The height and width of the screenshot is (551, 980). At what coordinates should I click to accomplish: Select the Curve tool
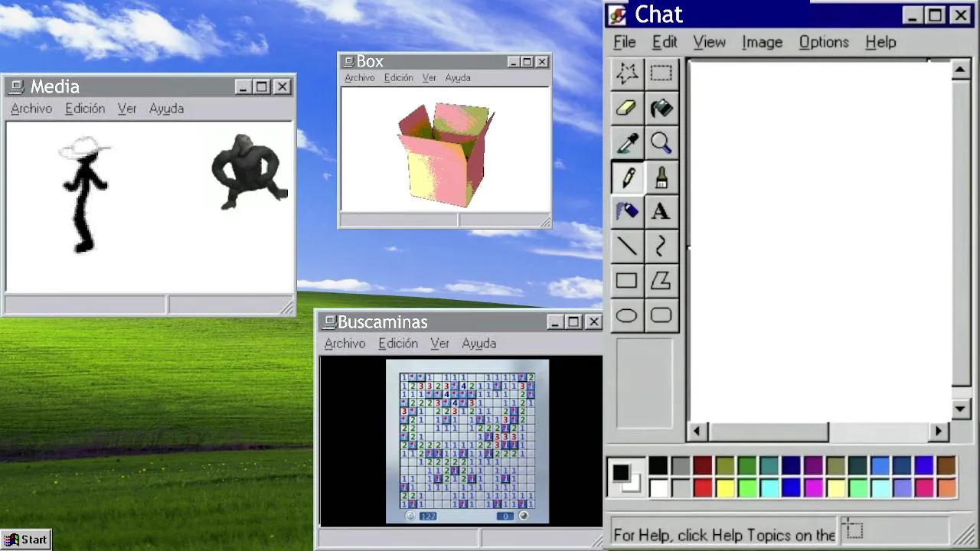(x=661, y=246)
